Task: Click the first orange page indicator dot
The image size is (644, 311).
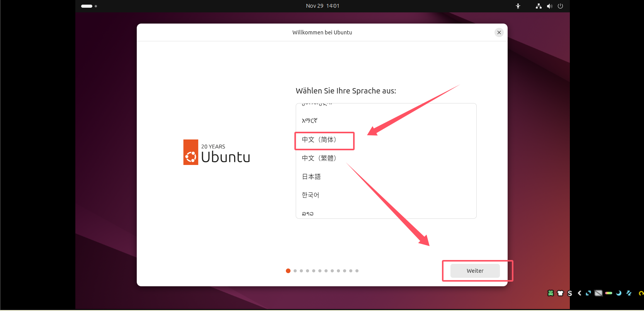Action: click(x=288, y=271)
